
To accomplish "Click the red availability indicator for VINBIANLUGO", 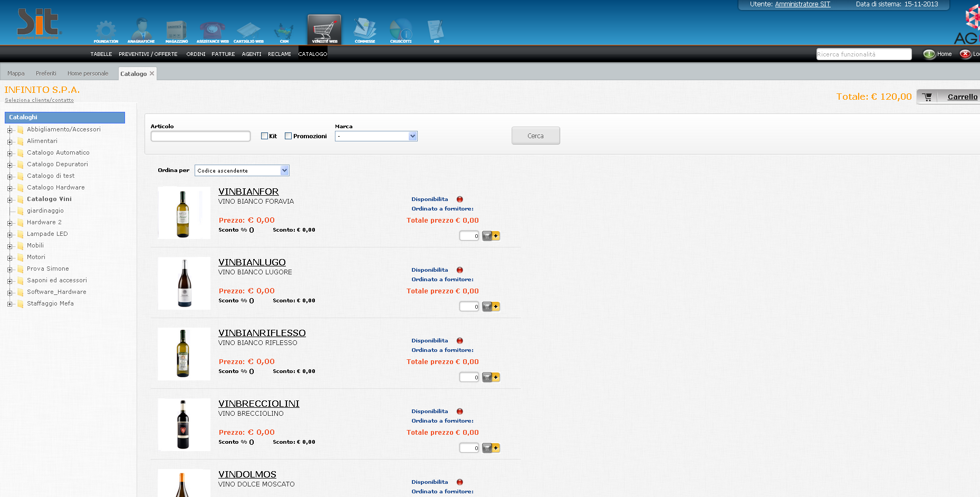I will click(x=459, y=270).
